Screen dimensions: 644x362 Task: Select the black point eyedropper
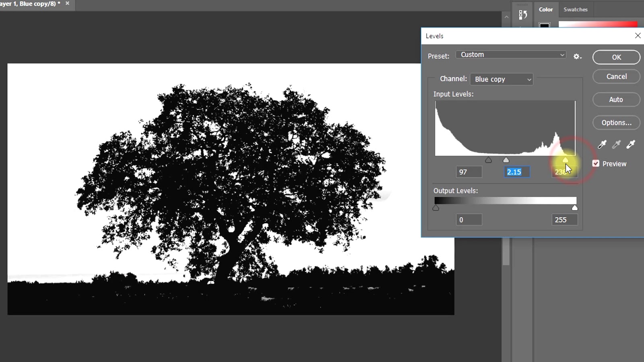[x=602, y=144]
